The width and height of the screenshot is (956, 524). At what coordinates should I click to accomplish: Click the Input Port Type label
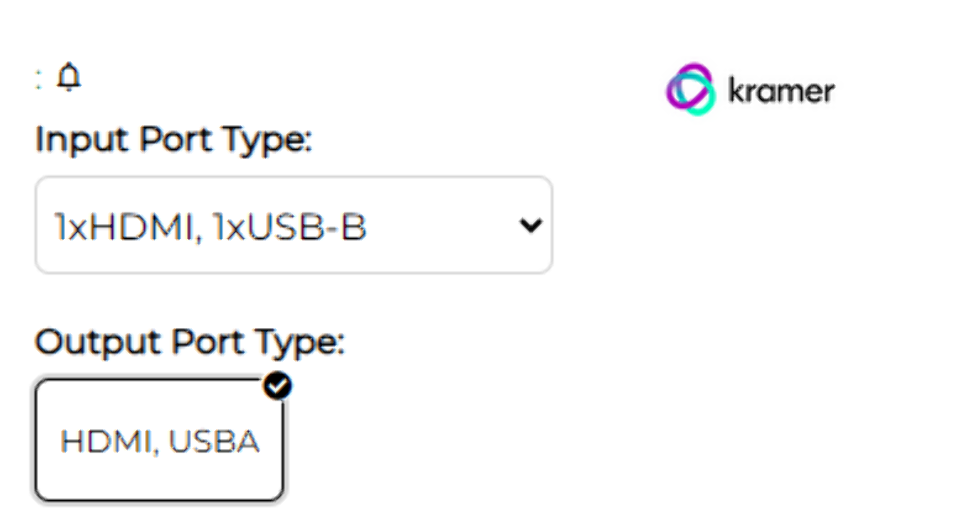click(x=174, y=140)
